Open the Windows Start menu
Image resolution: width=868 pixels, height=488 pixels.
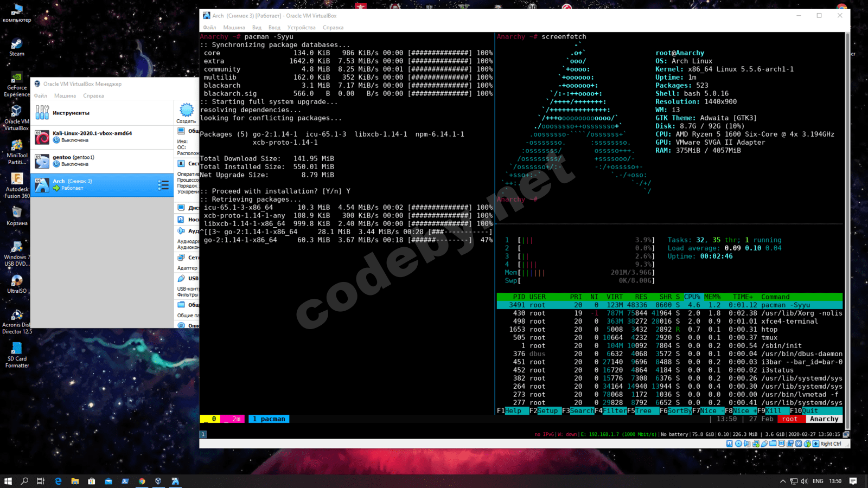(8, 481)
